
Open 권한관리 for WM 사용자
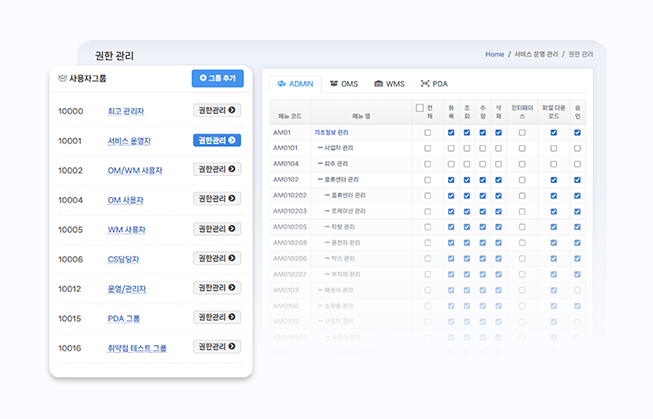click(217, 229)
